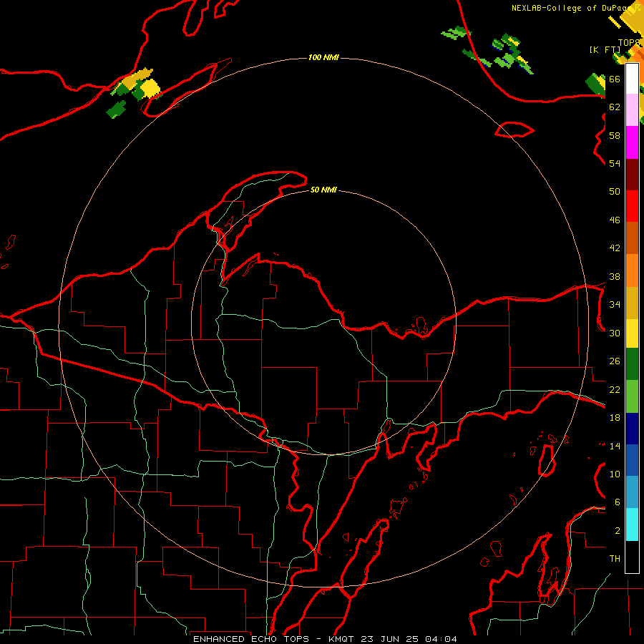Click the "22" scale value
Image resolution: width=644 pixels, height=644 pixels.
point(615,389)
